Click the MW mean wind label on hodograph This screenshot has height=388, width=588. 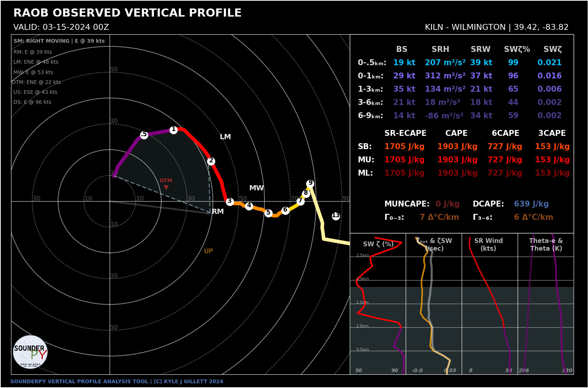coord(257,188)
